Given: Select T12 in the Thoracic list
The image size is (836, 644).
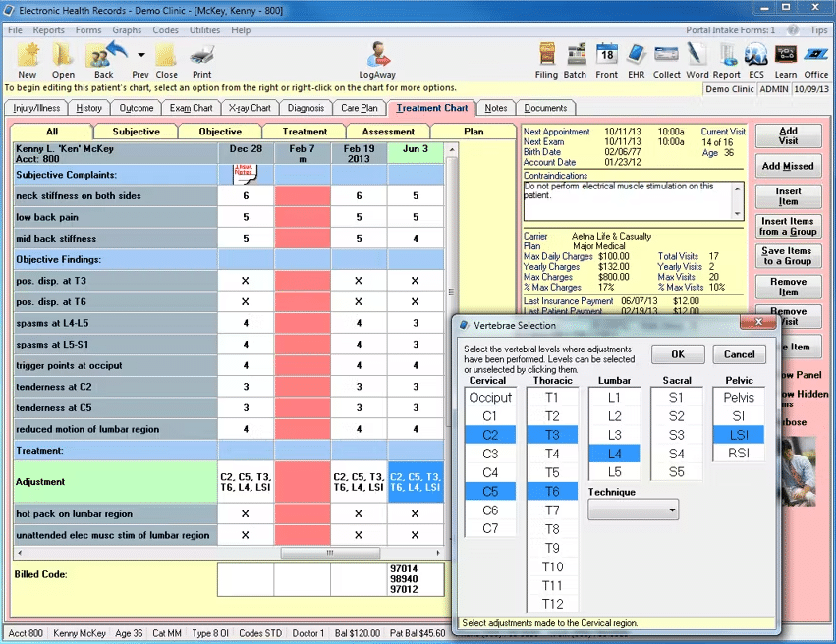Looking at the screenshot, I should click(552, 604).
